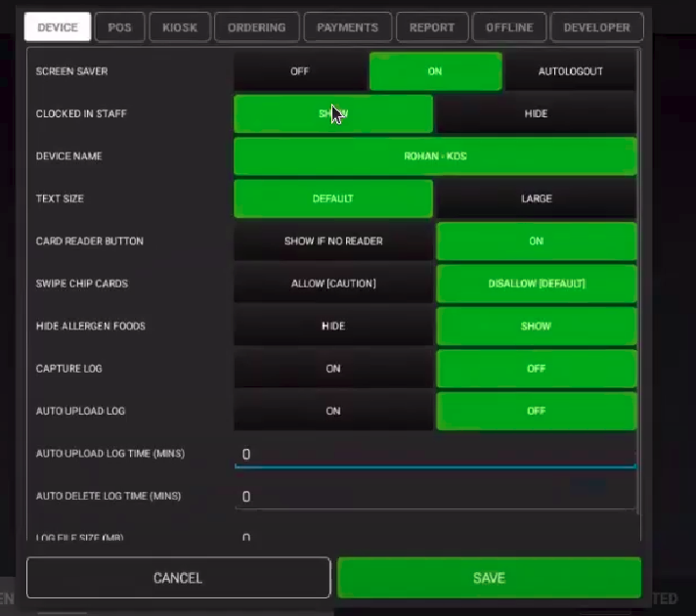Screen dimensions: 696x616
Task: Set Screen Saver to AUTOLOGOUT
Action: [570, 71]
